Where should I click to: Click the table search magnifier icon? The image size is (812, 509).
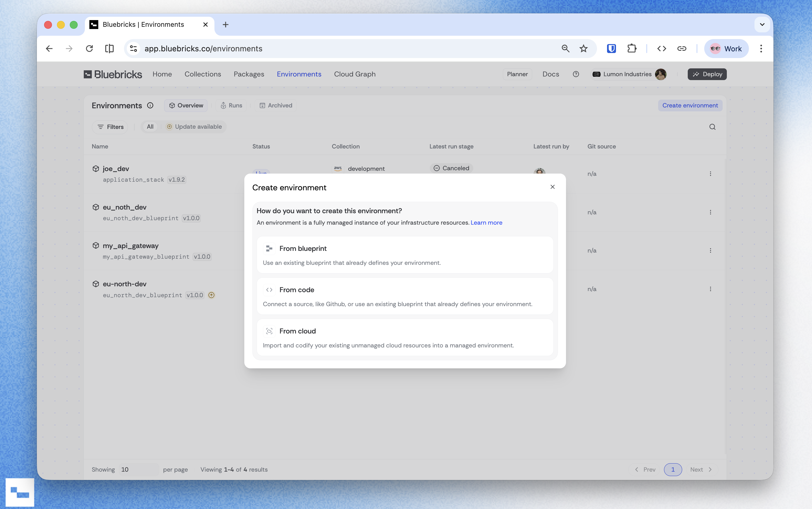(x=712, y=127)
